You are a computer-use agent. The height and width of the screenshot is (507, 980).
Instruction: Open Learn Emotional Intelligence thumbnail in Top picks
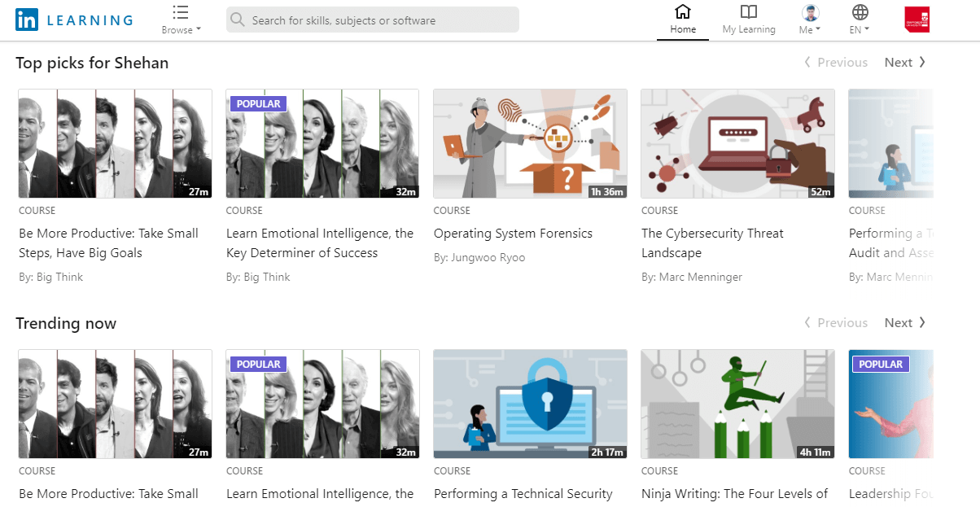pos(322,144)
